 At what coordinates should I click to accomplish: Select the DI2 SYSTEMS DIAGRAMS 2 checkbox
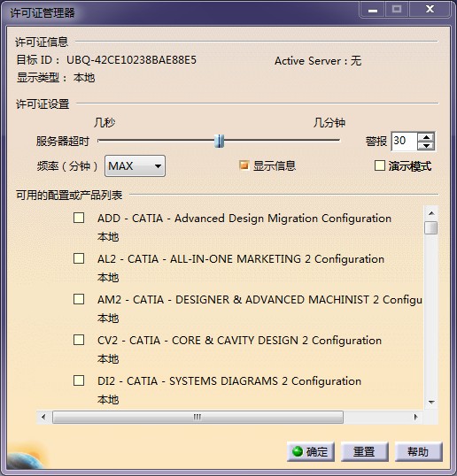[x=79, y=380]
